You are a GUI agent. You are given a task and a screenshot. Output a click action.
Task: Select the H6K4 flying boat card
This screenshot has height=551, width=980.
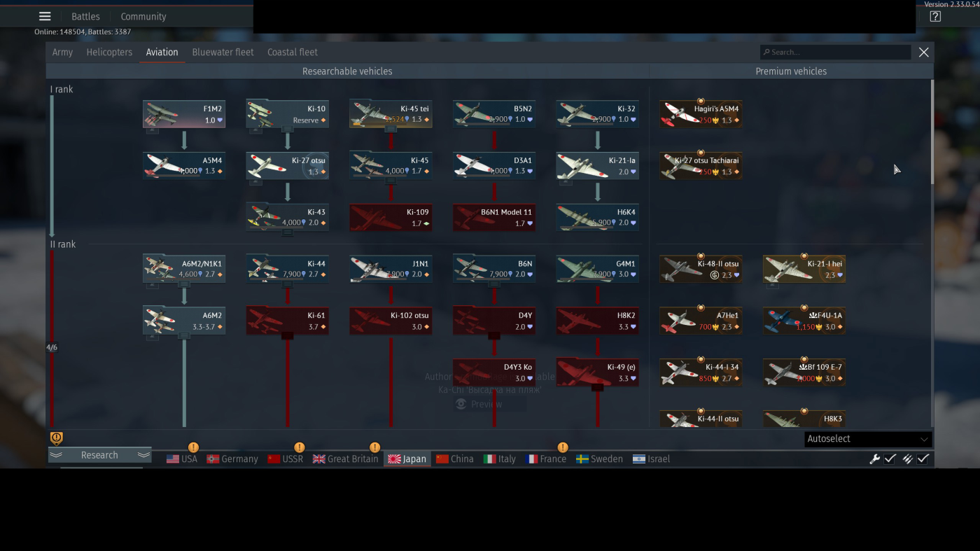(x=597, y=218)
